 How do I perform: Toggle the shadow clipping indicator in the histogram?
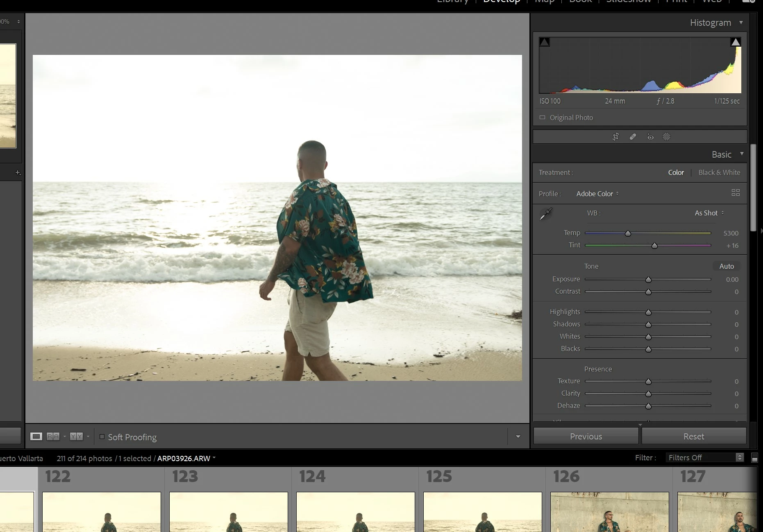point(545,42)
